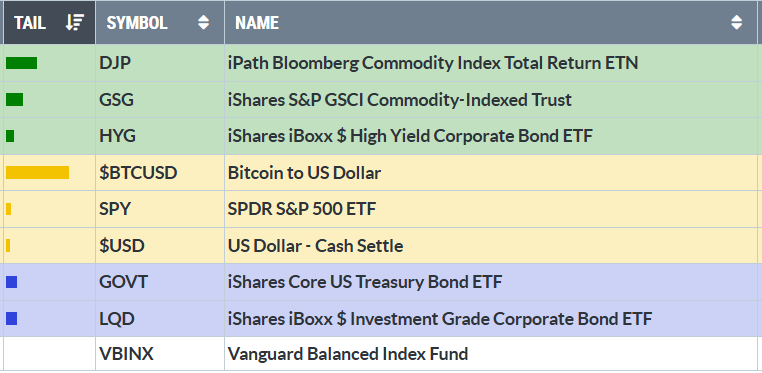The image size is (762, 373).
Task: Click the NAME column header label
Action: (x=257, y=23)
